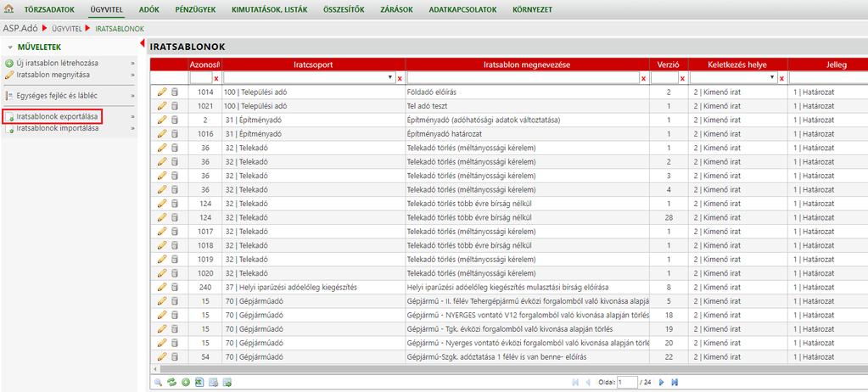Clear the Iratcsoport filter with red X
The image size is (868, 392).
pyautogui.click(x=400, y=79)
